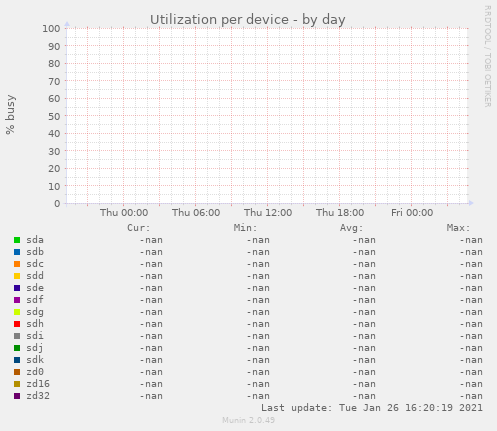This screenshot has height=431, width=497.
Task: Click the sdf purple color swatch
Action: click(17, 300)
